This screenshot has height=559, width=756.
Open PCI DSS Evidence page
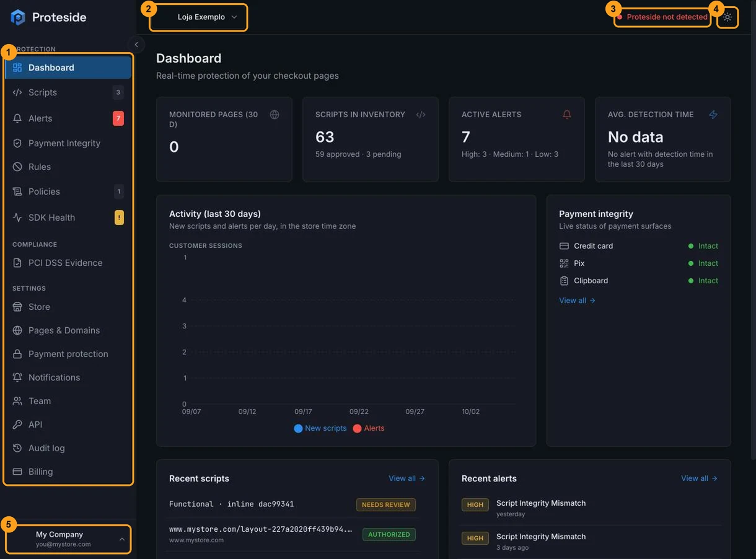(68, 263)
